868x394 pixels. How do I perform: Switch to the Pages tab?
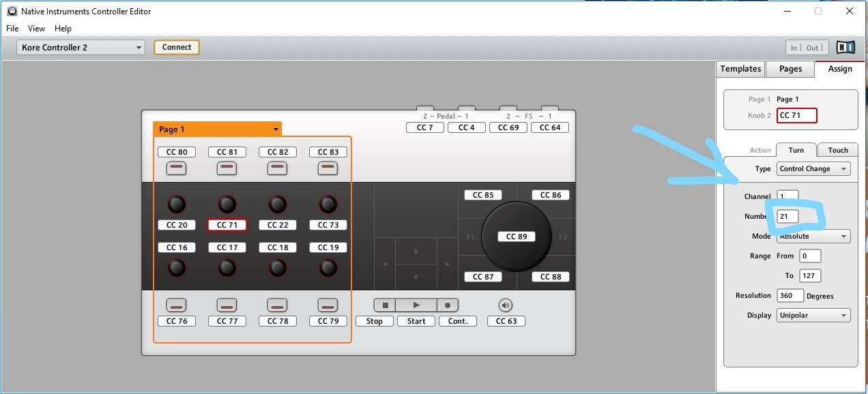pyautogui.click(x=790, y=69)
